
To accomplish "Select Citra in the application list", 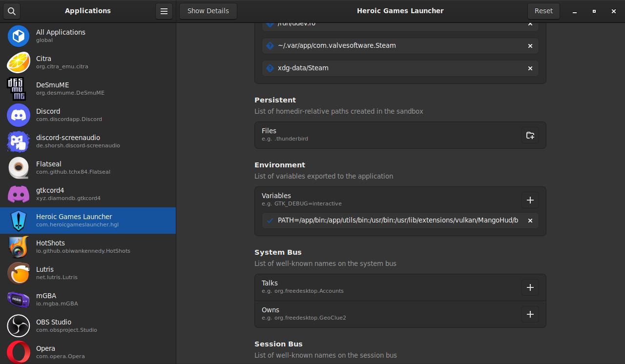I will [x=88, y=62].
